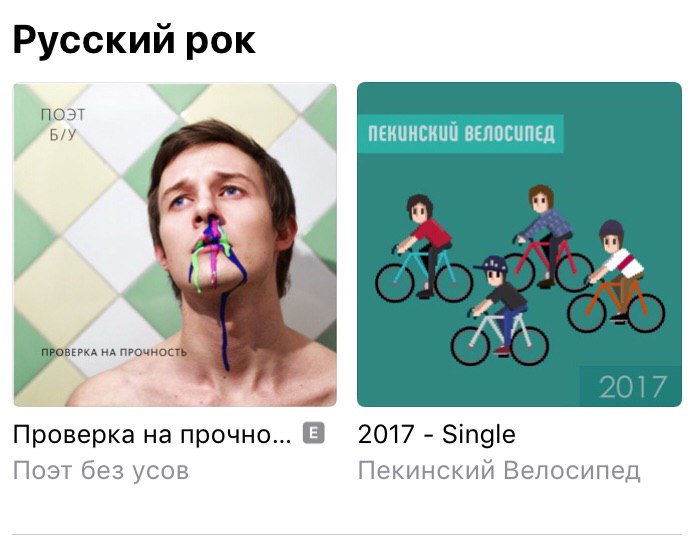697x542 pixels.
Task: Click the cyclist in blue patterned shirt on red bike
Action: point(547,238)
